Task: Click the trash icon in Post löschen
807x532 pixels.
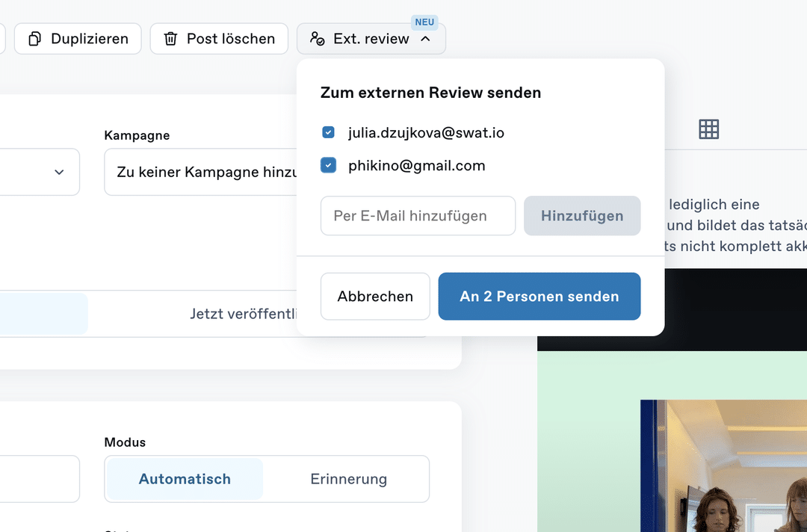Action: tap(170, 39)
